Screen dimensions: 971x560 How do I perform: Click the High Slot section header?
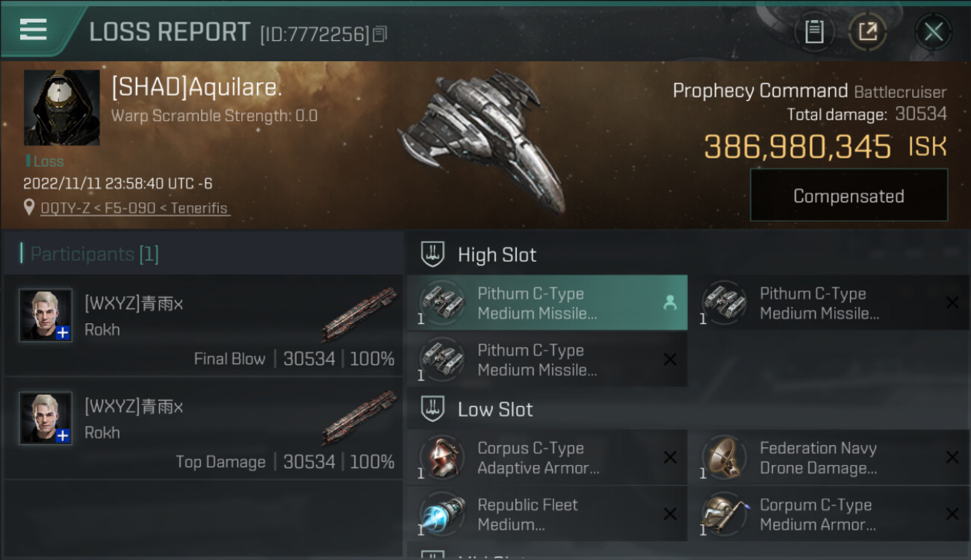click(497, 255)
